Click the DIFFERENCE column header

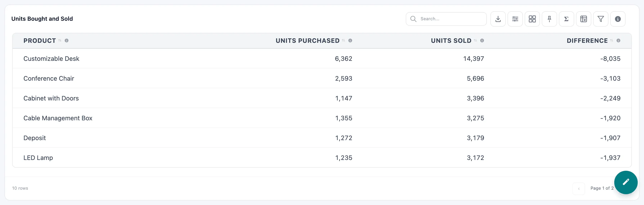(x=587, y=41)
